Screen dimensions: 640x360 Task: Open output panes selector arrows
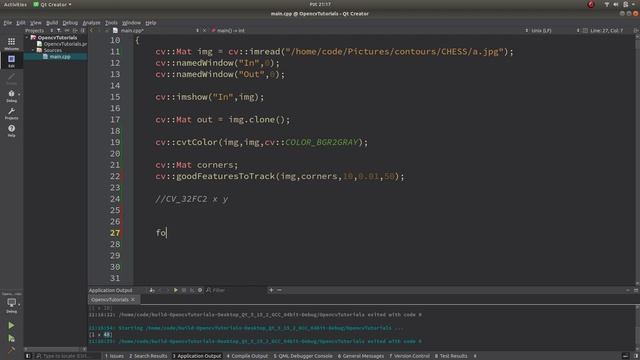[x=475, y=356]
